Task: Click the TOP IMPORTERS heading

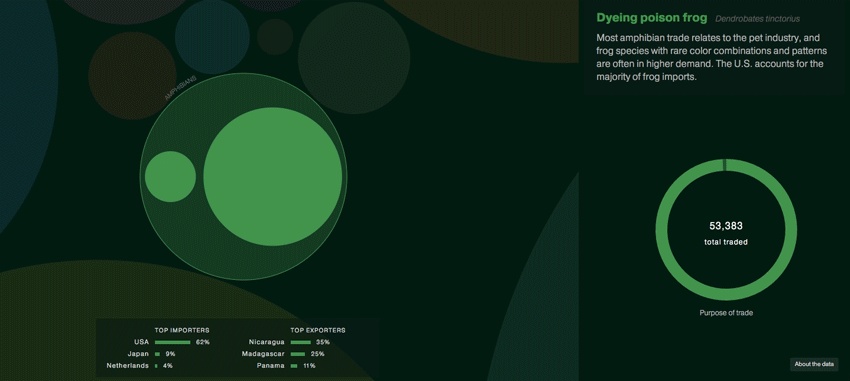Action: pos(182,330)
